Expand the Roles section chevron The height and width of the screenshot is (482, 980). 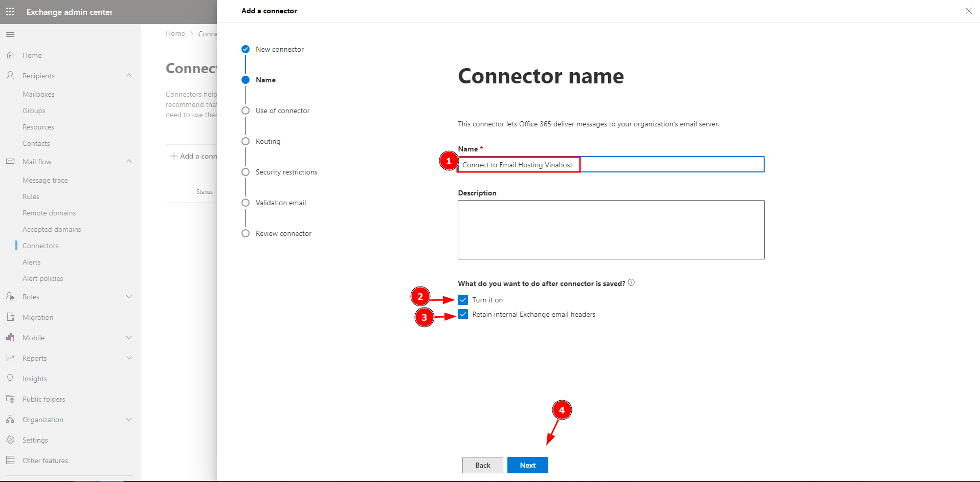129,296
